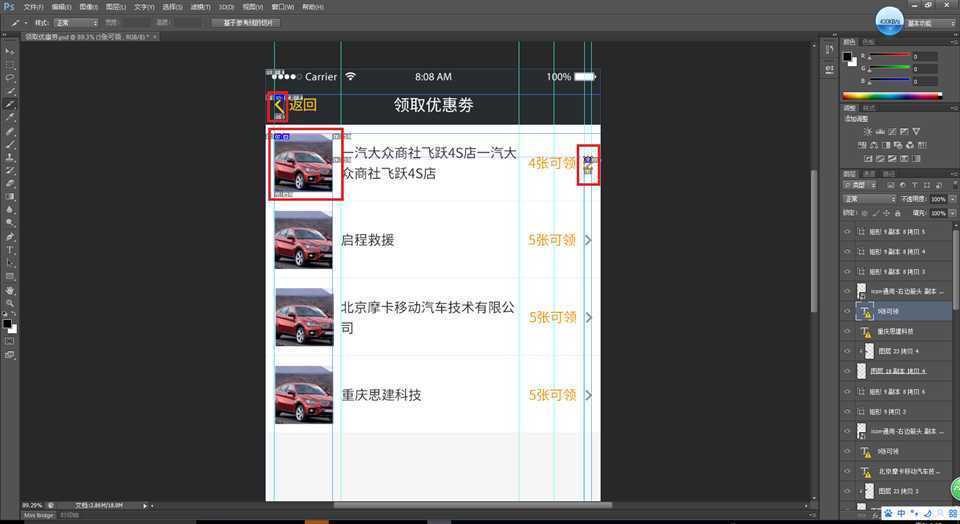Add a Photo Filter adjustment

(898, 145)
